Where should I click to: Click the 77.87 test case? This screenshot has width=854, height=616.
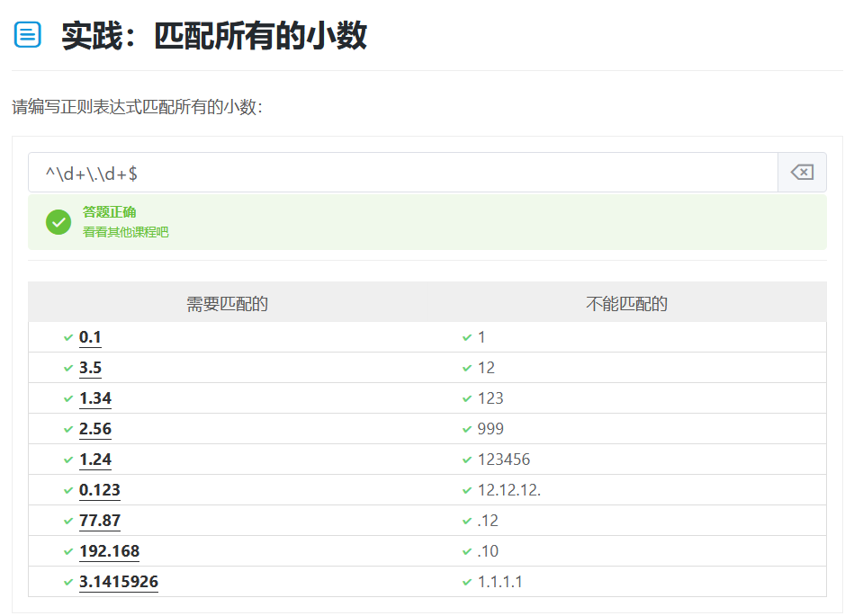pyautogui.click(x=99, y=521)
